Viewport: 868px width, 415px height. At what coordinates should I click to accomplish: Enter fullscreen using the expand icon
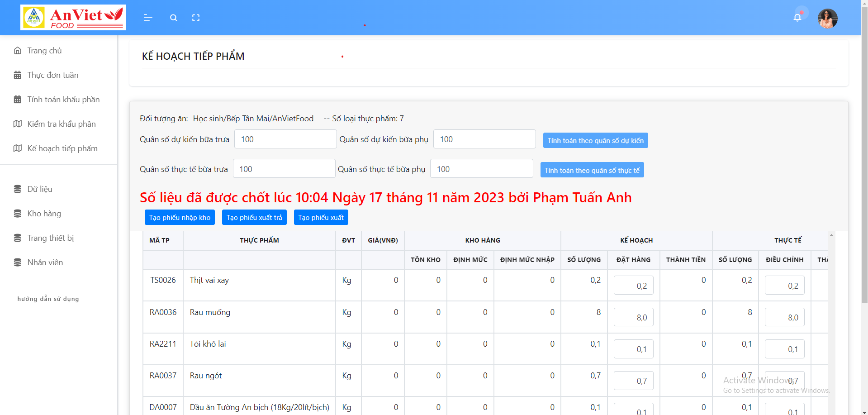click(x=196, y=18)
